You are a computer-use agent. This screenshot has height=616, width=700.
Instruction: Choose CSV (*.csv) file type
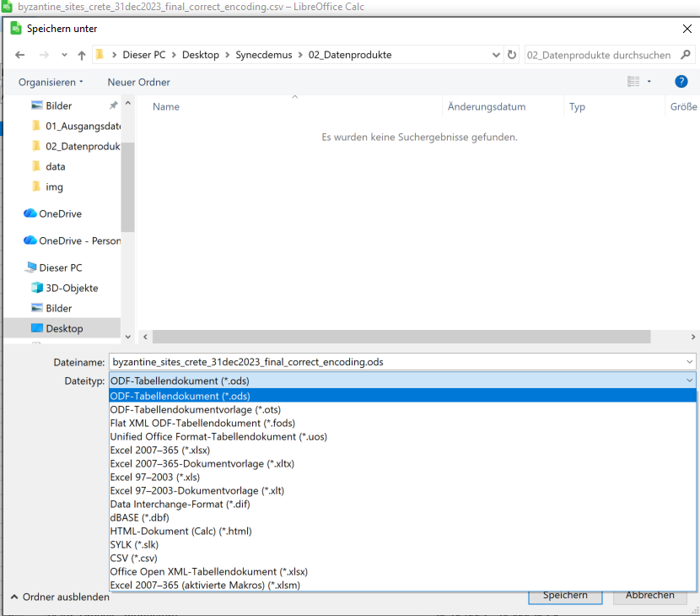coord(402,558)
